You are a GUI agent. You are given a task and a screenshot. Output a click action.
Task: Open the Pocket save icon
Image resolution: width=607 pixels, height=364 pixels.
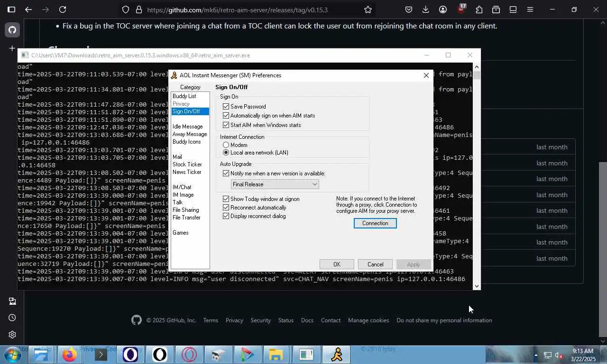[408, 9]
